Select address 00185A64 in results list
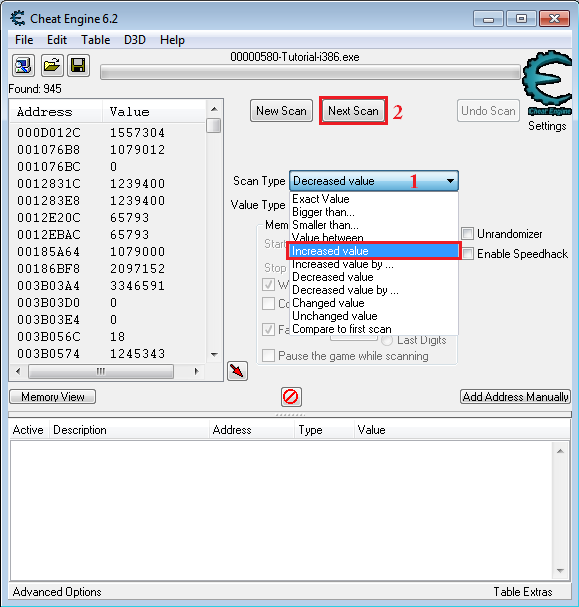Image resolution: width=579 pixels, height=607 pixels. pyautogui.click(x=48, y=252)
